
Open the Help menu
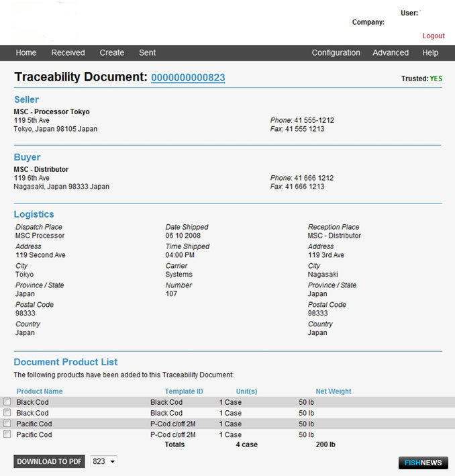[430, 53]
